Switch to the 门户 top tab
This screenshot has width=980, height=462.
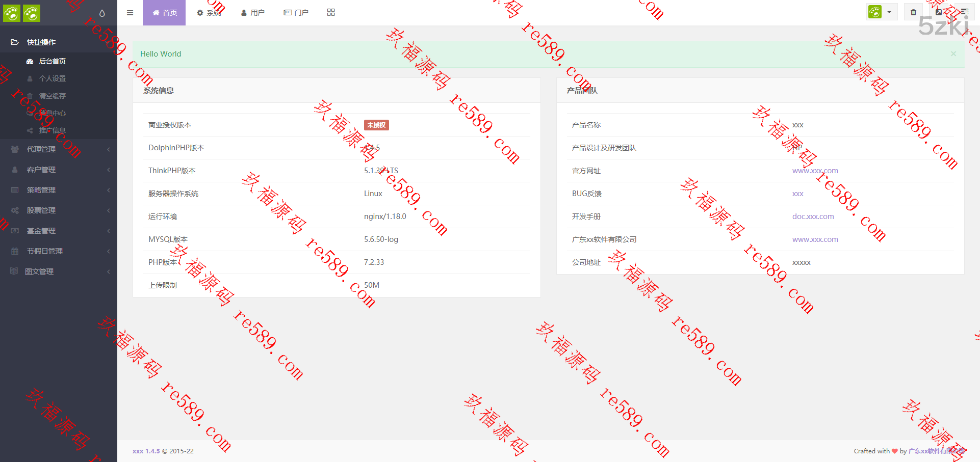point(296,13)
